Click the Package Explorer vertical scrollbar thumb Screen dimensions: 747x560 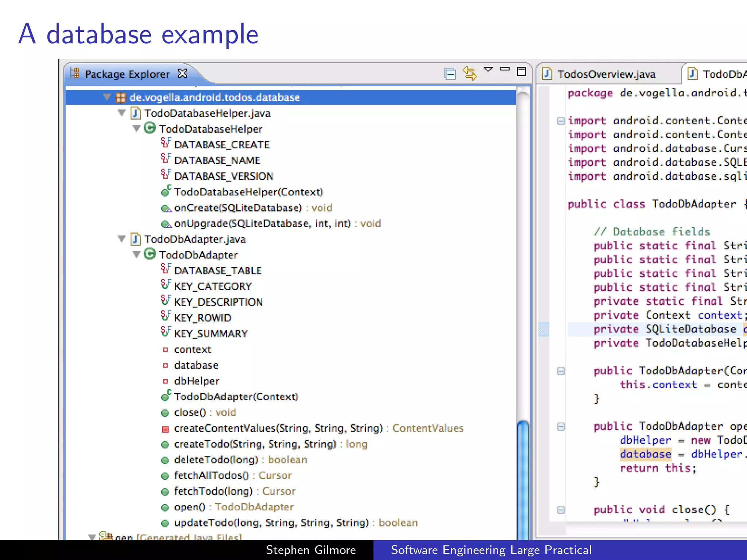click(523, 479)
